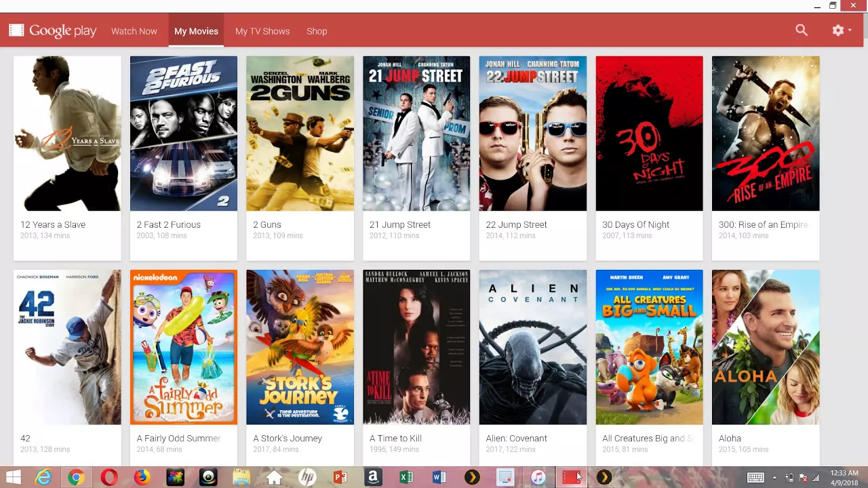Click the white house Home taskbar icon

pos(274,477)
